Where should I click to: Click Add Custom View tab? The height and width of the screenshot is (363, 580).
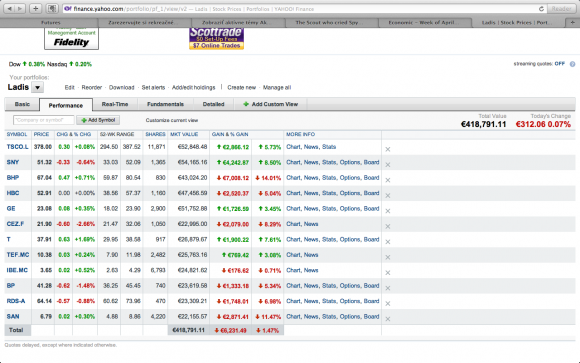click(270, 104)
